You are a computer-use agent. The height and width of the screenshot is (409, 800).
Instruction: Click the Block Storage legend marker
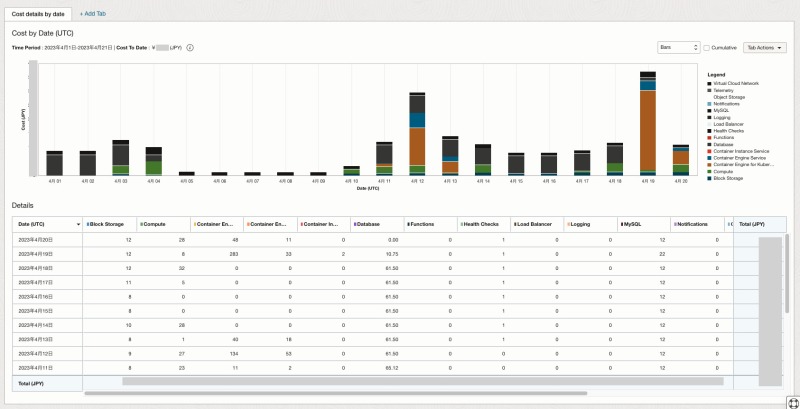[x=710, y=177]
